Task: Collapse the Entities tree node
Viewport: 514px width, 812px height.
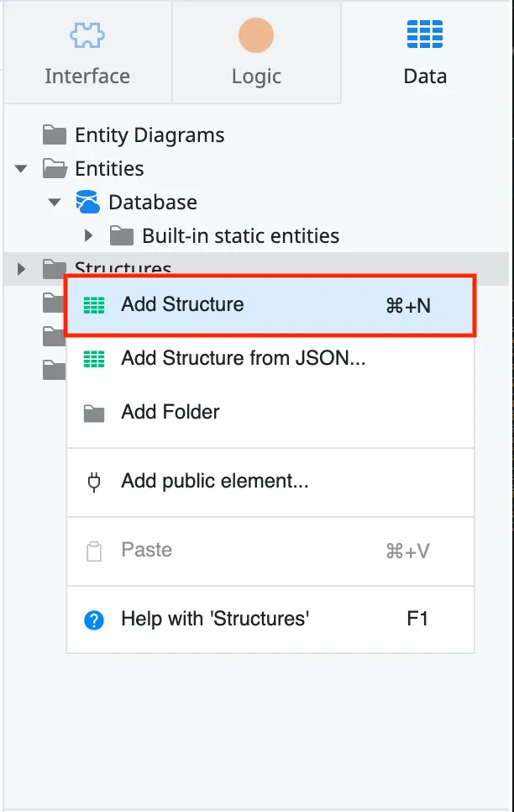Action: pos(20,168)
